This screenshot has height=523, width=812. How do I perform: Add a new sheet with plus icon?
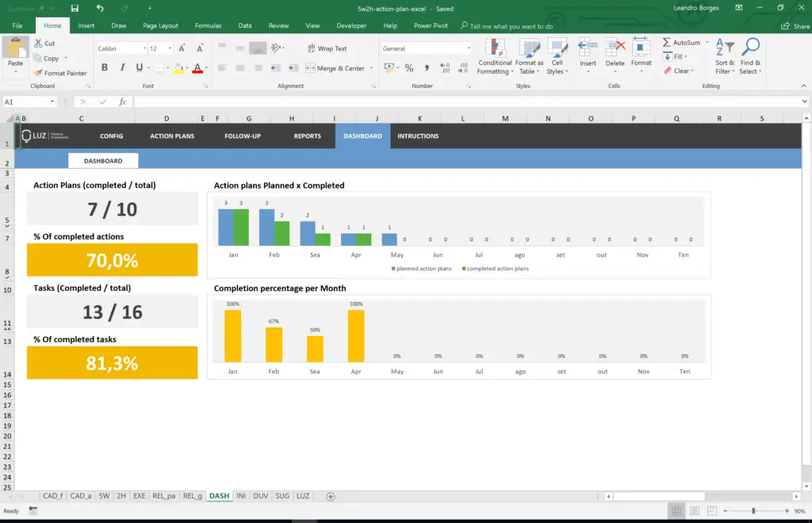coord(331,496)
